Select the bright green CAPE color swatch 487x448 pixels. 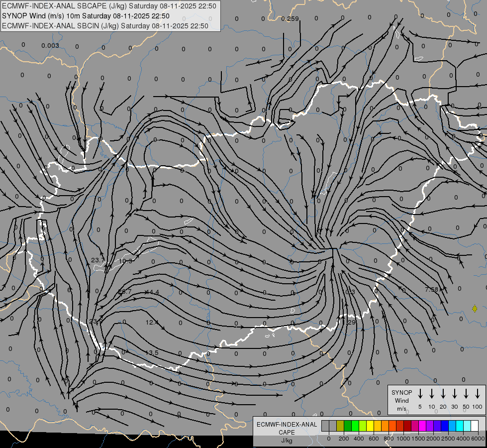click(x=355, y=426)
